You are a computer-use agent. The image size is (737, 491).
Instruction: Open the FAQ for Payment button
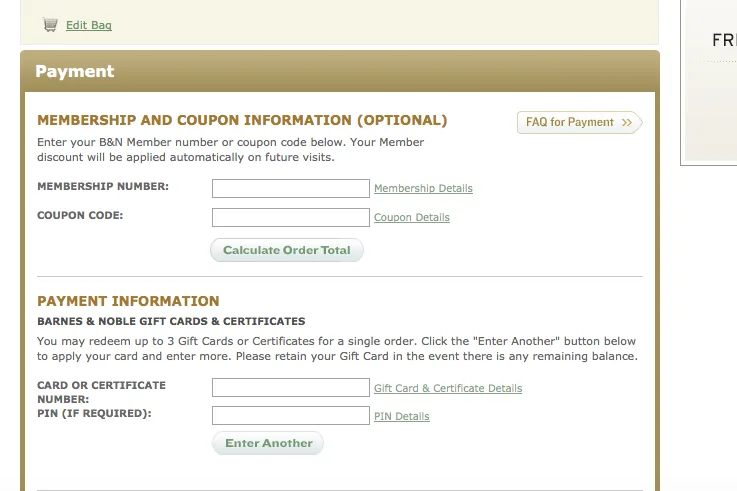(578, 123)
